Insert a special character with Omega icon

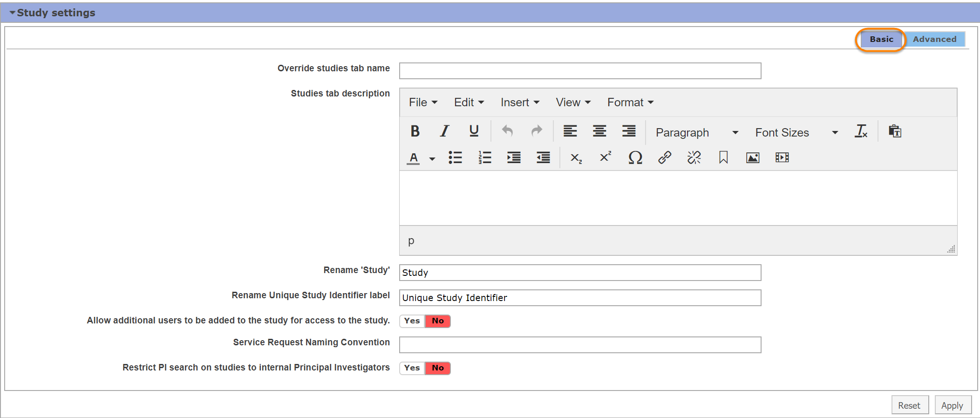point(635,158)
